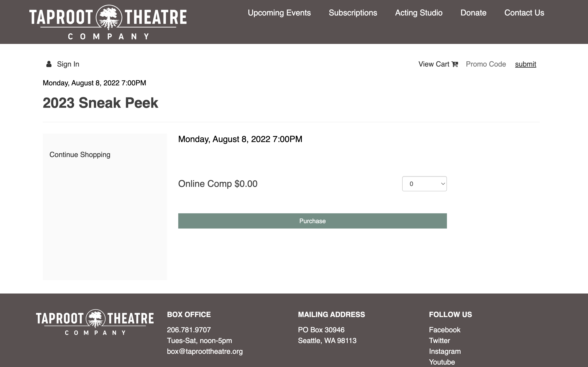Click Continue Shopping in the sidebar

point(80,155)
